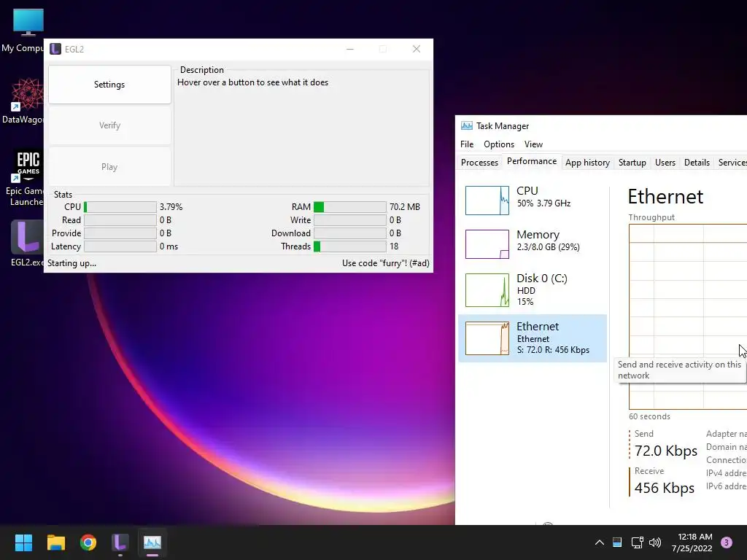
Task: Click the EGL2 window title icon
Action: coord(55,49)
